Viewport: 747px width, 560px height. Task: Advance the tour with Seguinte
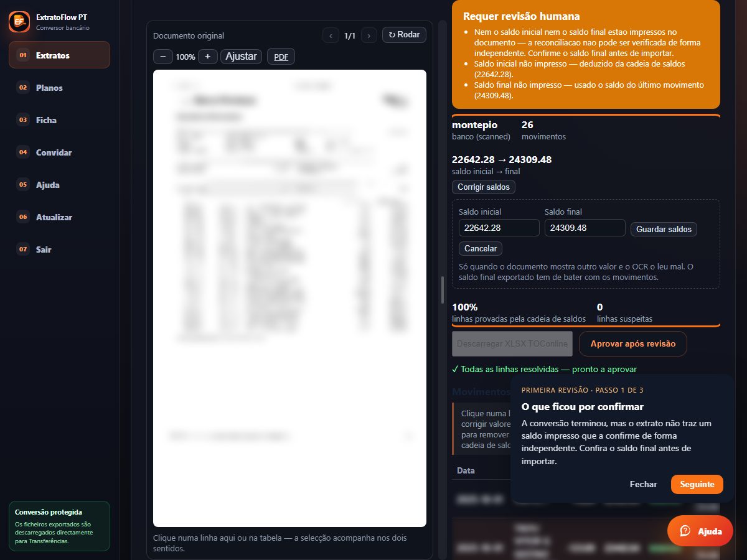coord(697,484)
